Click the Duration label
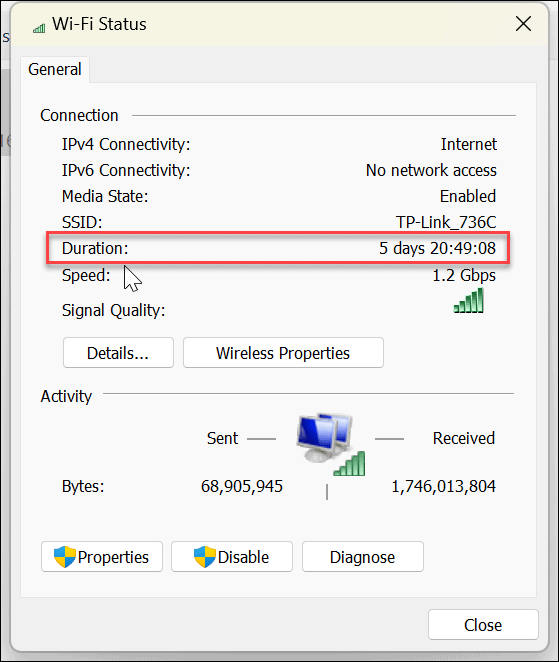Viewport: 559px width, 662px height. (x=95, y=248)
